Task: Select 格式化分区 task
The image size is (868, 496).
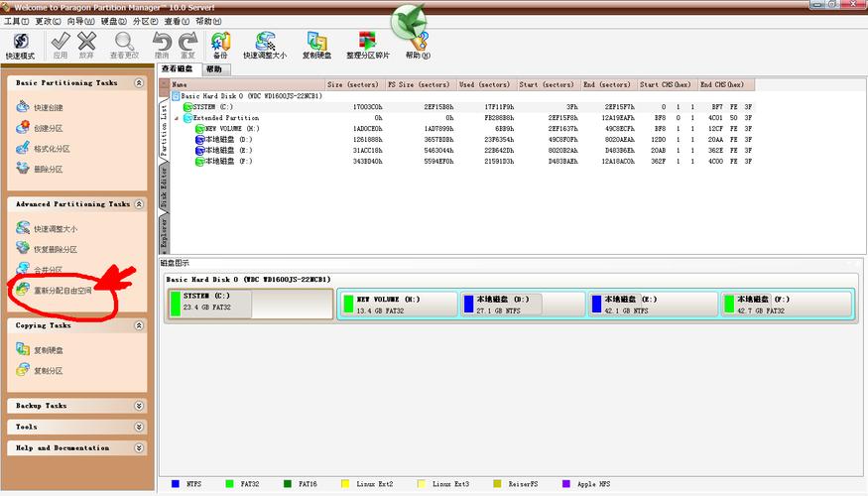Action: point(44,148)
